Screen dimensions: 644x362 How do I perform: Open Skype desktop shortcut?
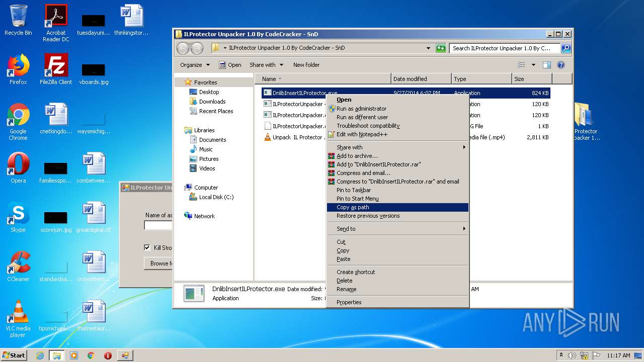click(18, 217)
